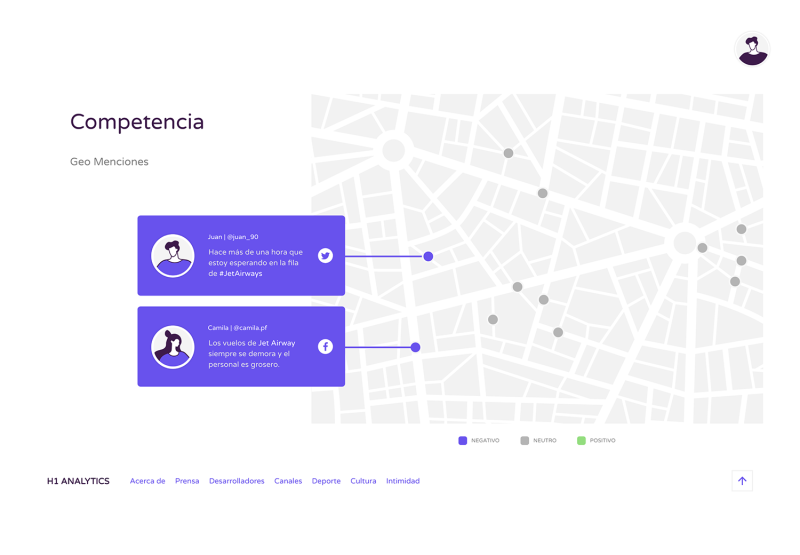The width and height of the screenshot is (800, 555).
Task: Select the Canales menu item
Action: tap(288, 481)
